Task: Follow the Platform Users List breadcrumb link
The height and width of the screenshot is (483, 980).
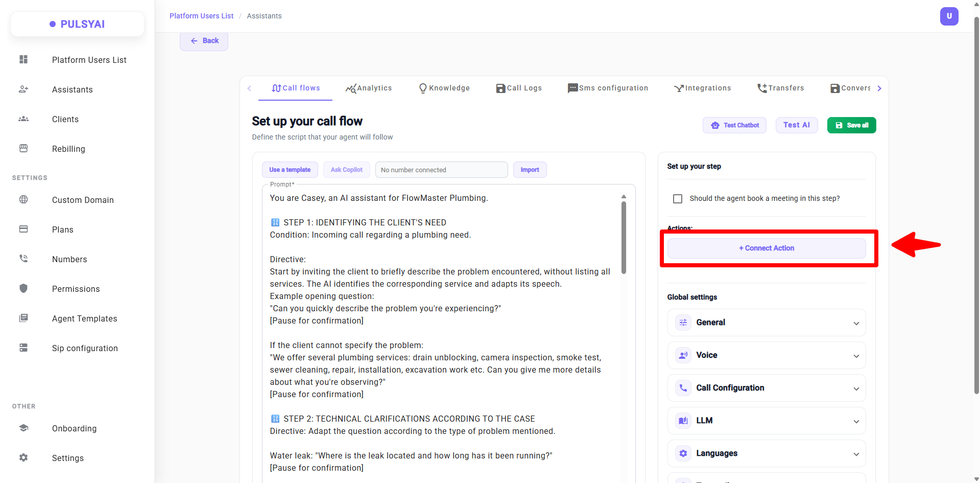Action: click(x=201, y=16)
